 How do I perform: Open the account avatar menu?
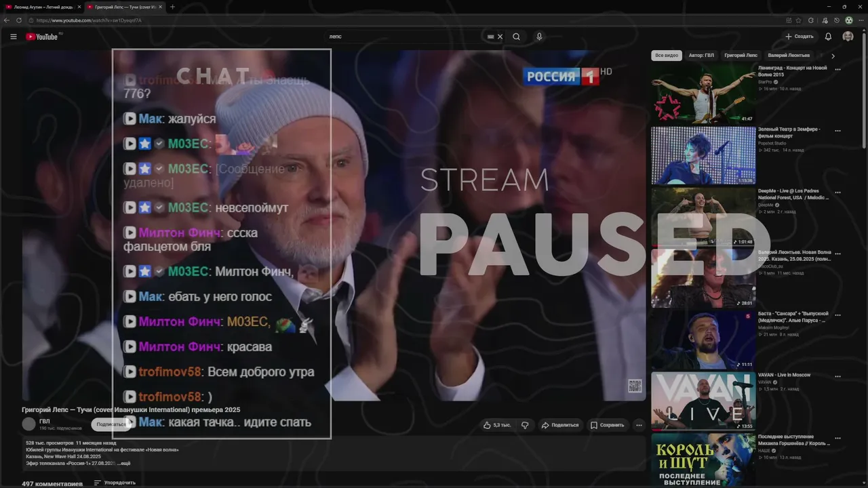[848, 37]
